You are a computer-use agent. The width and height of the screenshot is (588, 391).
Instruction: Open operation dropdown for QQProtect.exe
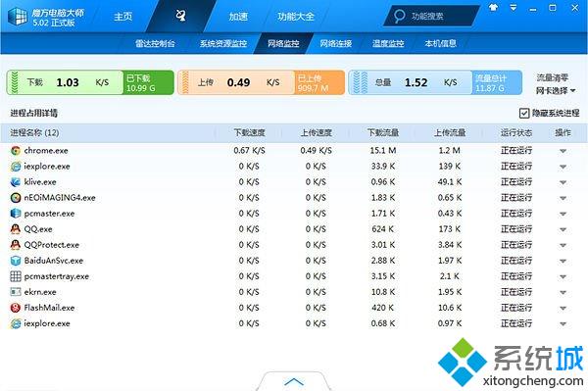(x=563, y=246)
